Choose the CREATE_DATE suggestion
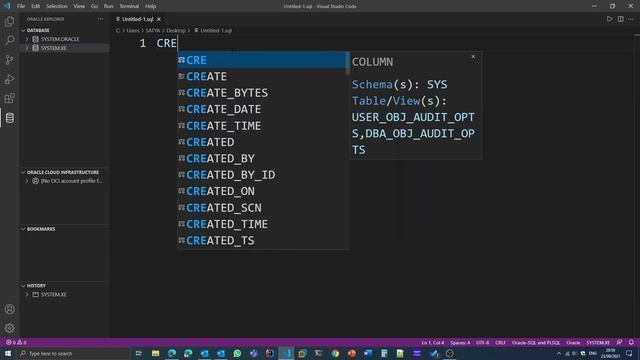The height and width of the screenshot is (360, 640). 262,109
